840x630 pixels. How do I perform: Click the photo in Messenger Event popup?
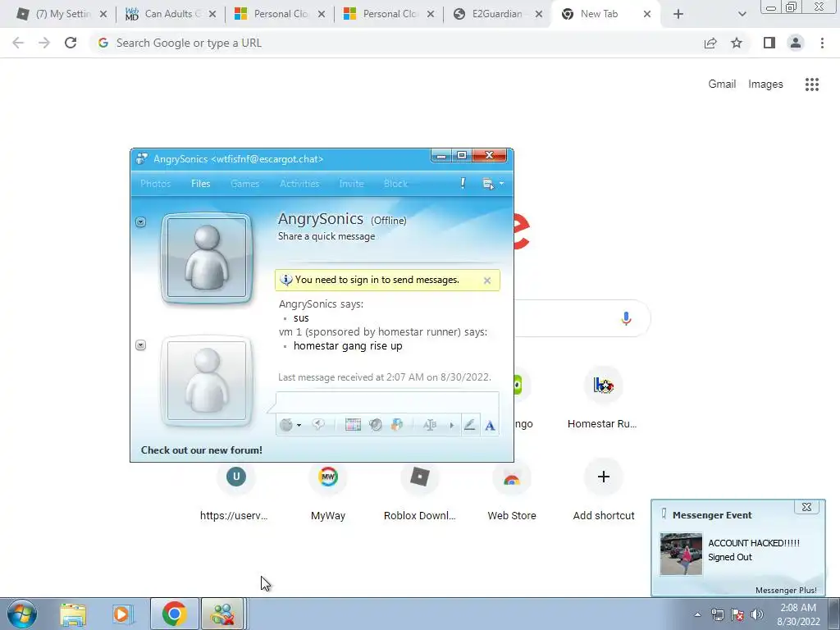coord(681,554)
